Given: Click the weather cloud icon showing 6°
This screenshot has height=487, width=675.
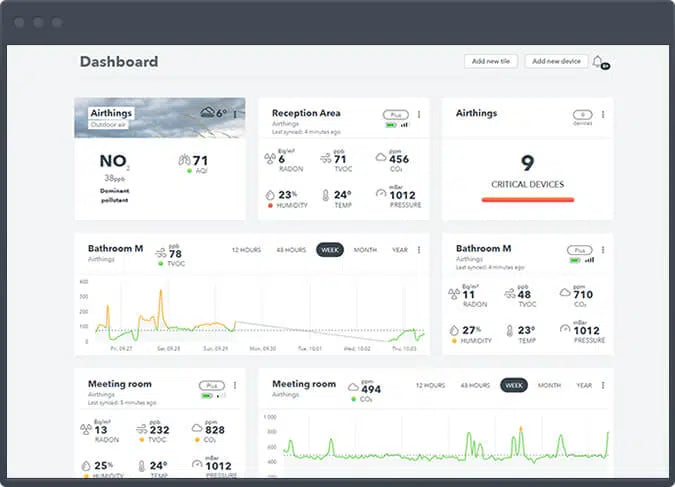Looking at the screenshot, I should click(208, 113).
